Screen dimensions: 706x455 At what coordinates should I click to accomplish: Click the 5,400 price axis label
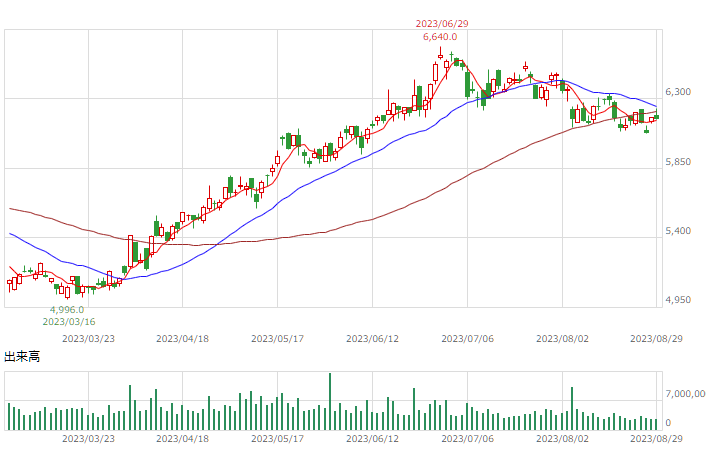click(x=678, y=231)
